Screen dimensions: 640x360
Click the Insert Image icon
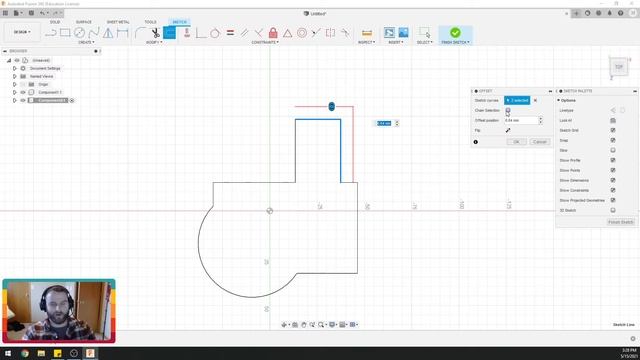(403, 33)
